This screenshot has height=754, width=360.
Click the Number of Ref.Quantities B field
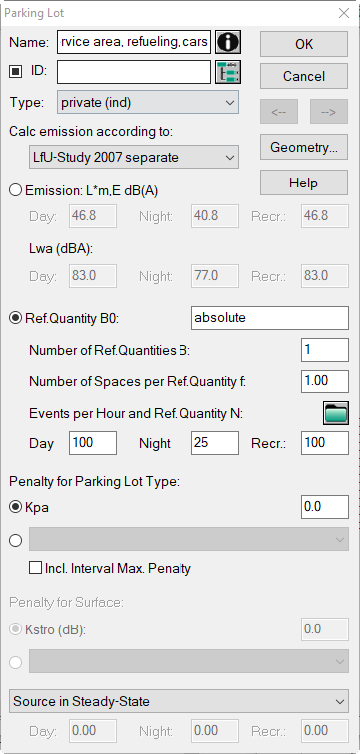pyautogui.click(x=325, y=350)
